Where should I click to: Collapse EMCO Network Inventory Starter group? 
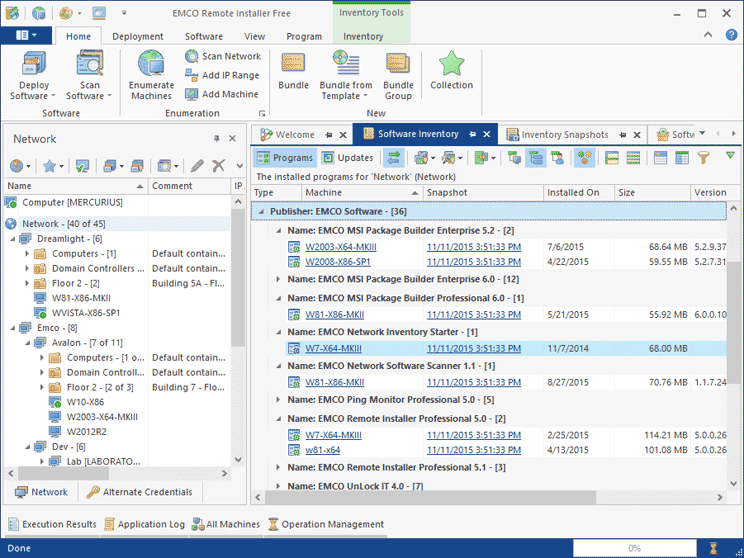point(279,332)
